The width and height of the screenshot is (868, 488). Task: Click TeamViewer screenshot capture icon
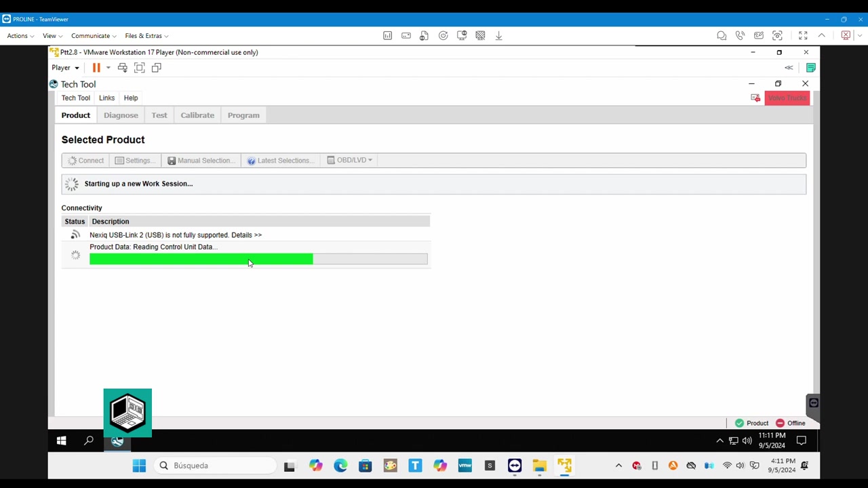777,36
